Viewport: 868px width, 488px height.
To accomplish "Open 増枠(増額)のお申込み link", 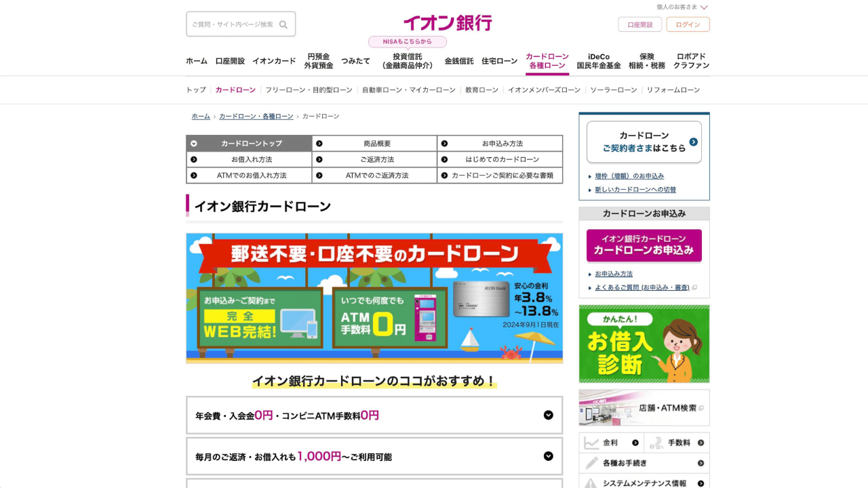I will click(x=629, y=176).
